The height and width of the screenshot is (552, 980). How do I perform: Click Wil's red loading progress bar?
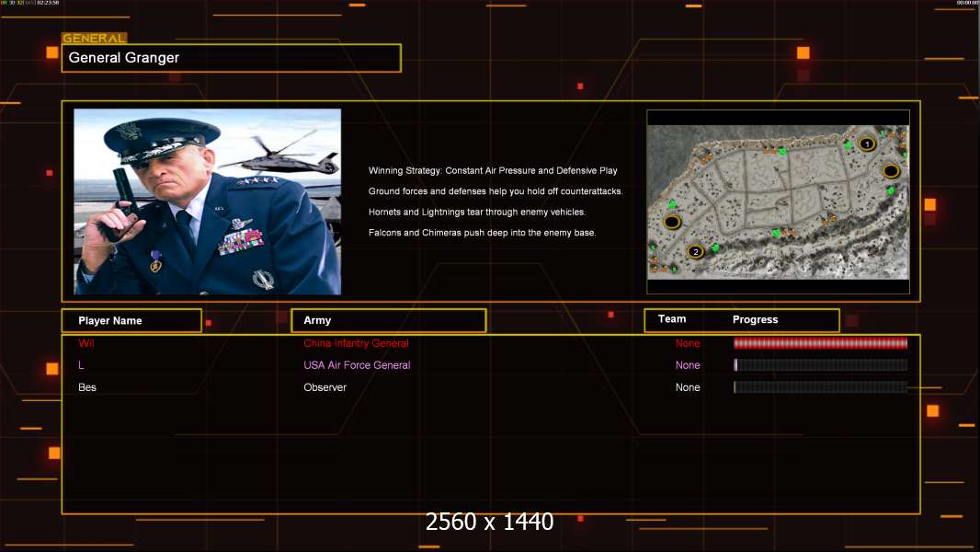820,343
